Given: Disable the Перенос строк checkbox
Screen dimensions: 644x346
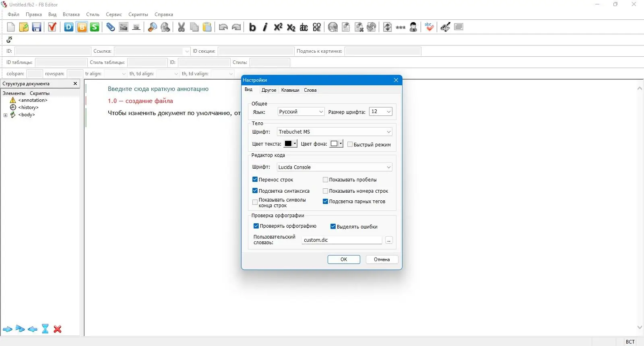Looking at the screenshot, I should pyautogui.click(x=255, y=179).
